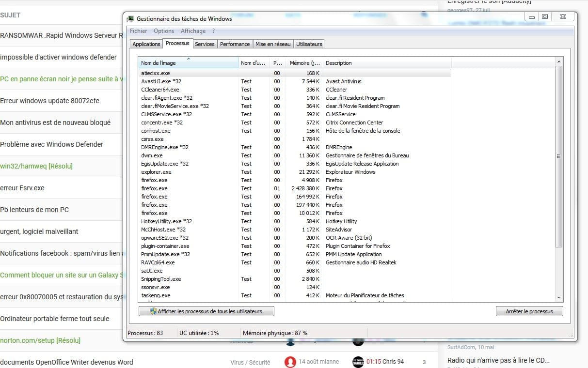Sort by the Description column header

click(x=387, y=63)
